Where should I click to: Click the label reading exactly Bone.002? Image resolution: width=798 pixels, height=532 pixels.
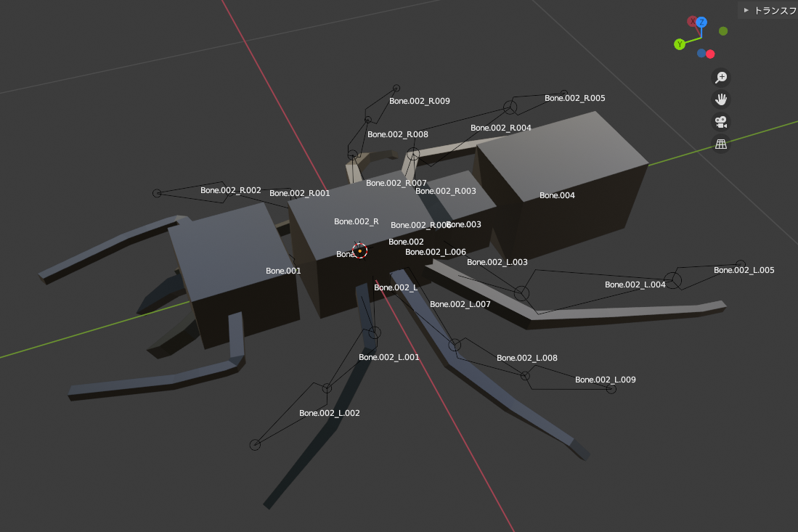[406, 242]
